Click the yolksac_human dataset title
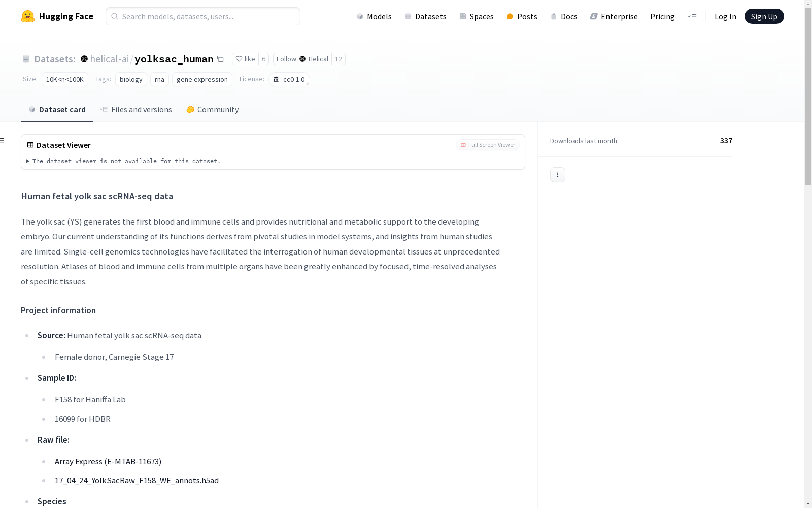Image resolution: width=812 pixels, height=508 pixels. click(174, 59)
